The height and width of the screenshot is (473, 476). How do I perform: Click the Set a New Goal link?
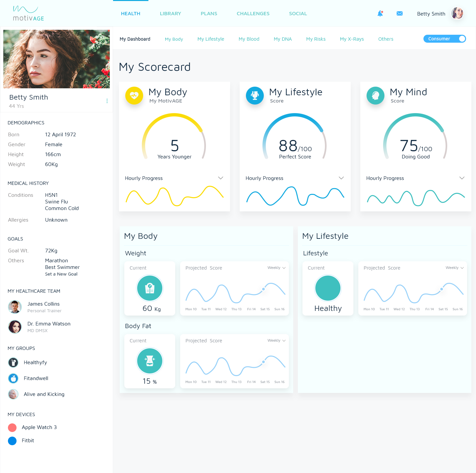61,274
